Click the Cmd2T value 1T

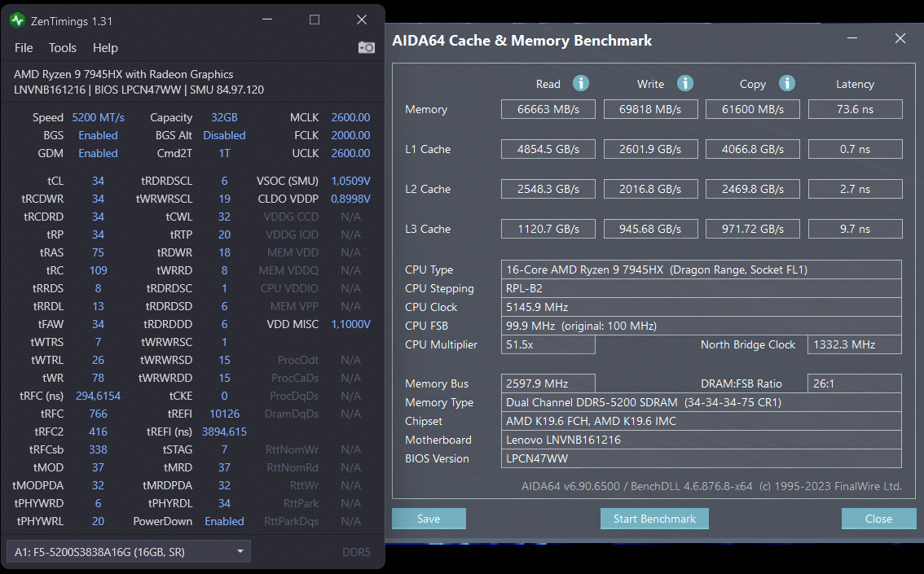[225, 153]
